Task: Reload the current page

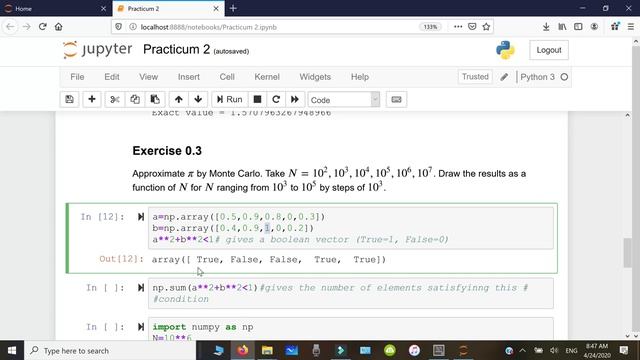Action: click(42, 27)
